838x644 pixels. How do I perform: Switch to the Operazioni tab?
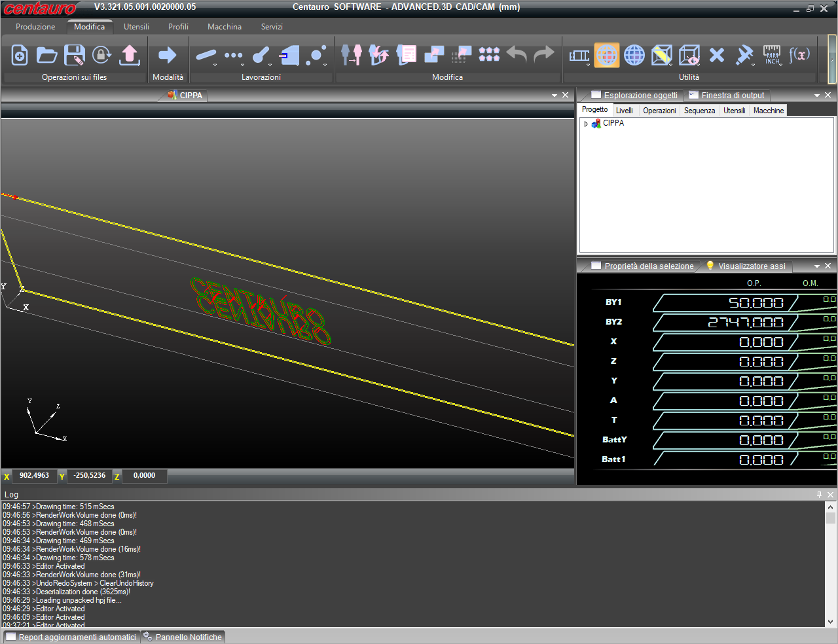coord(659,111)
